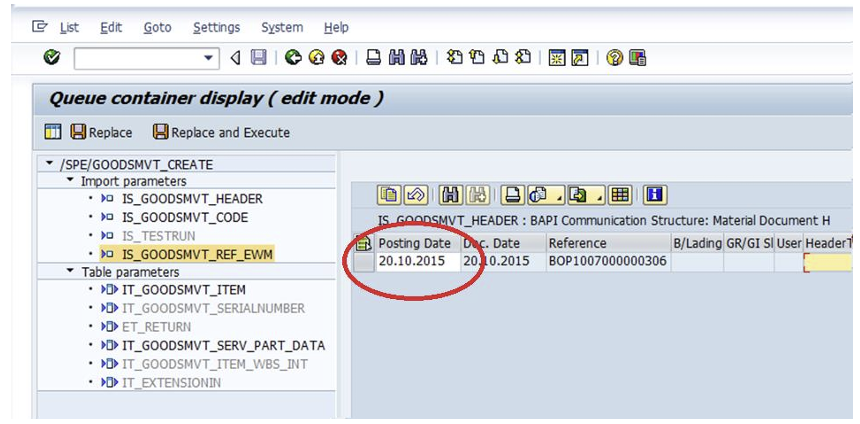860x424 pixels.
Task: Select IS_GOODSMVT_REF_EWM in the tree
Action: point(197,254)
